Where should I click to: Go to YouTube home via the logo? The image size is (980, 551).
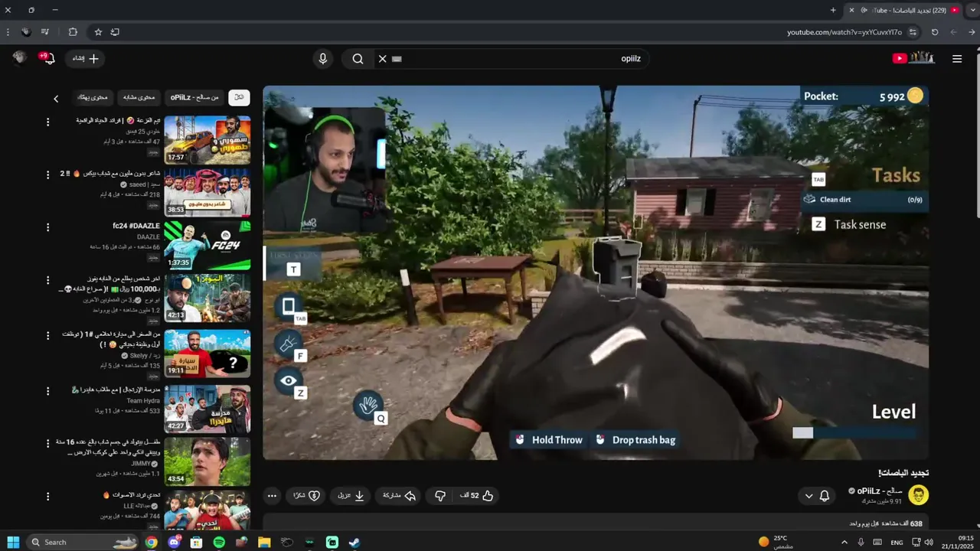coord(913,58)
